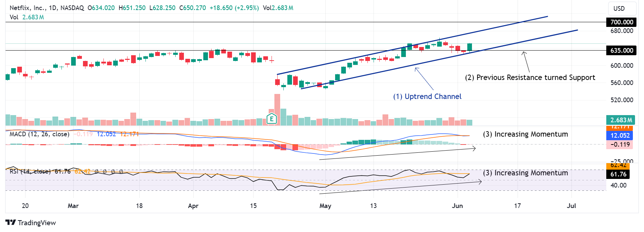Click the 'Apr' date axis label

(x=193, y=206)
